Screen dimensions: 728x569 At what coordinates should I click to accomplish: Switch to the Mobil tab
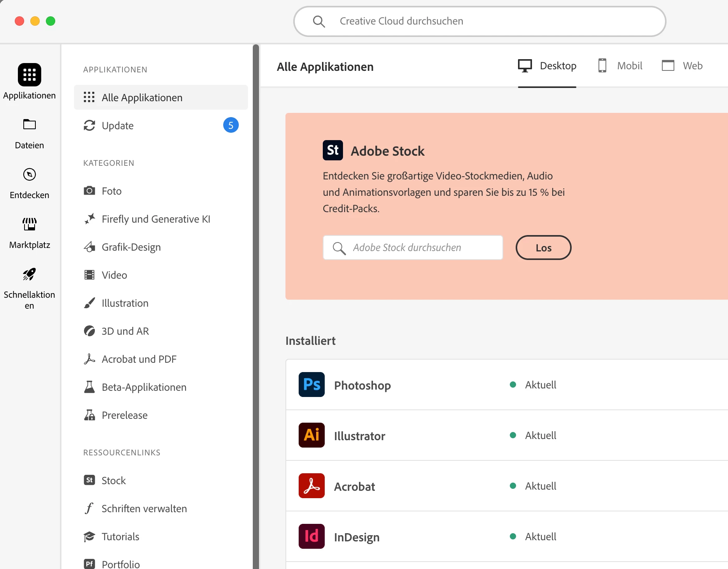tap(620, 66)
